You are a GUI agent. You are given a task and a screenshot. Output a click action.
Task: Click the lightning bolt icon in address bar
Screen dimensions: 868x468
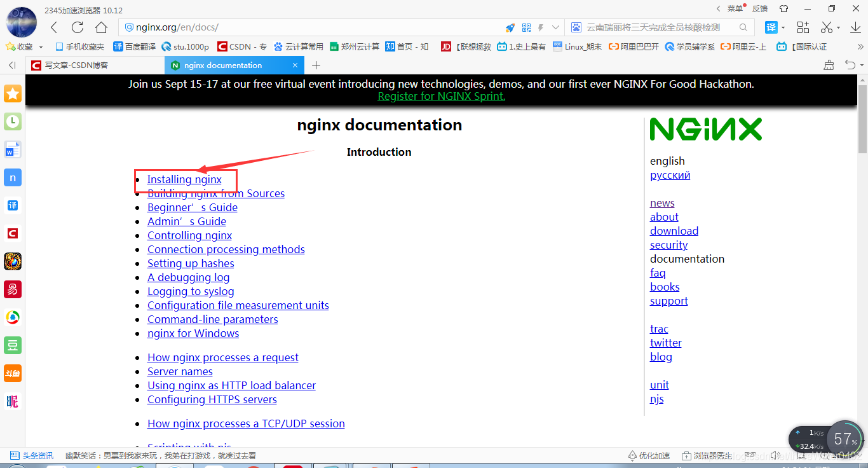coord(541,27)
